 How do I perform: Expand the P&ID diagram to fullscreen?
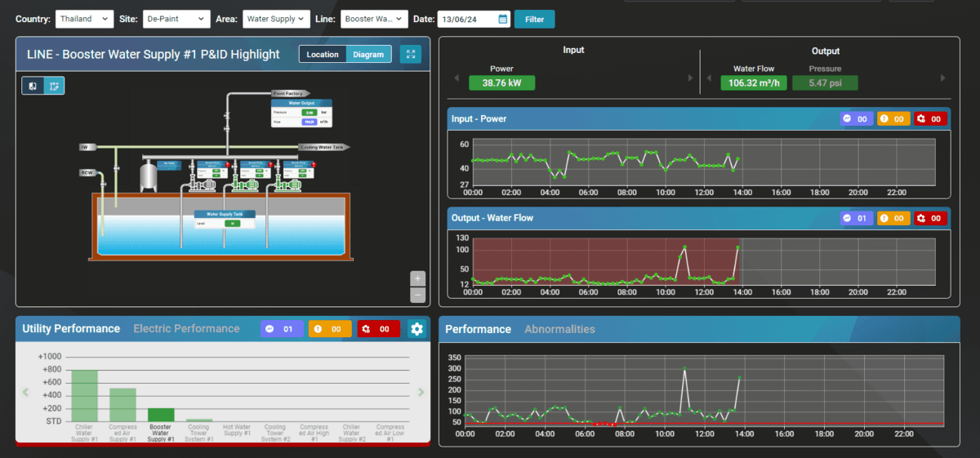click(x=411, y=55)
